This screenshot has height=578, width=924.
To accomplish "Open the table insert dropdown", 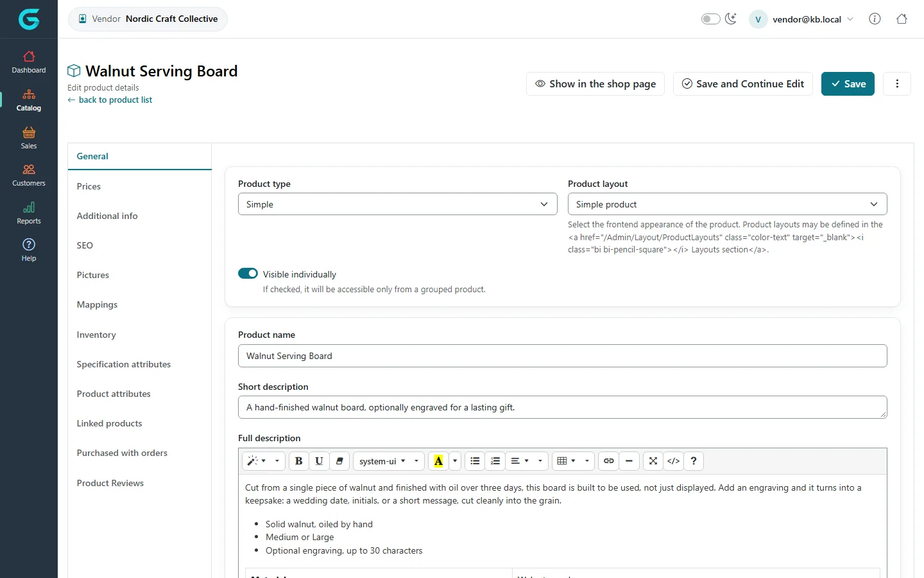I will click(573, 461).
